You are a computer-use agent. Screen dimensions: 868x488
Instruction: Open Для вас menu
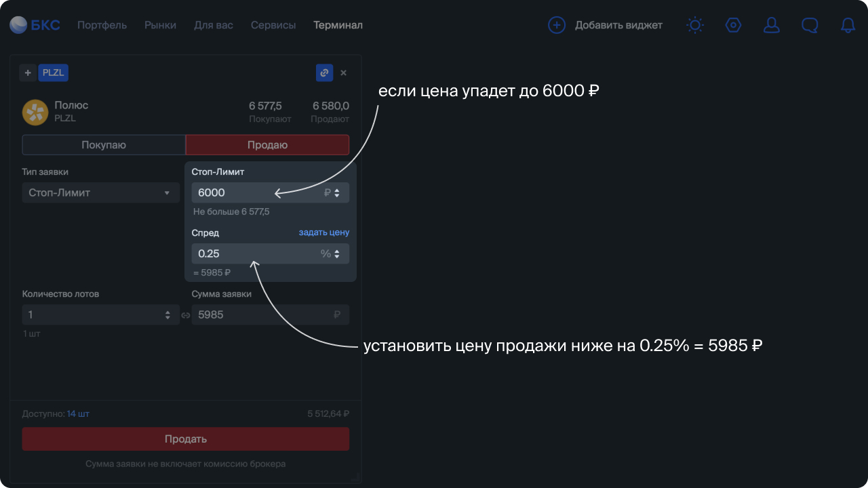point(214,25)
